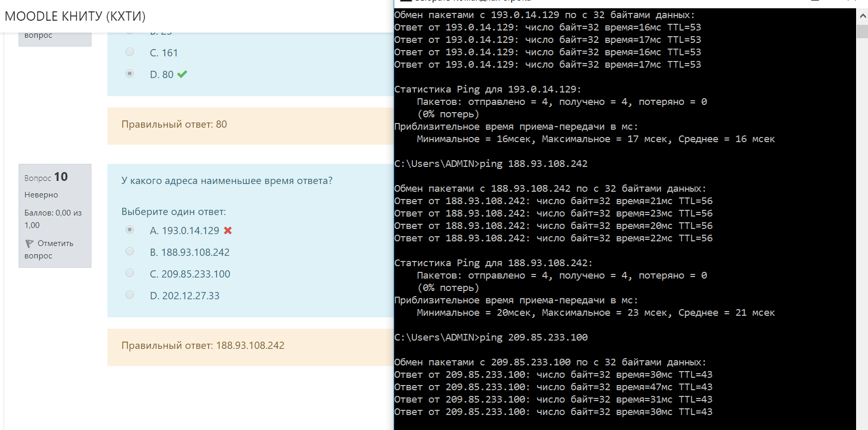Click the line Статистика Ping для 188.93.108.242:

[493, 263]
